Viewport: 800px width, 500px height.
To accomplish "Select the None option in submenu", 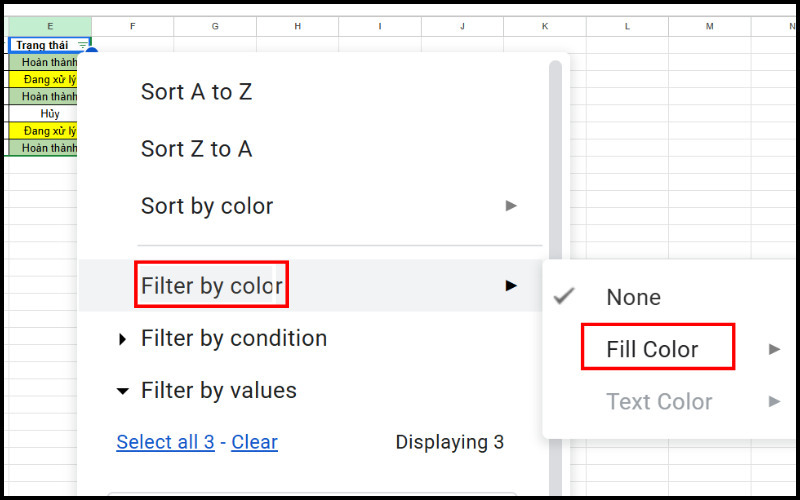I will pos(633,297).
